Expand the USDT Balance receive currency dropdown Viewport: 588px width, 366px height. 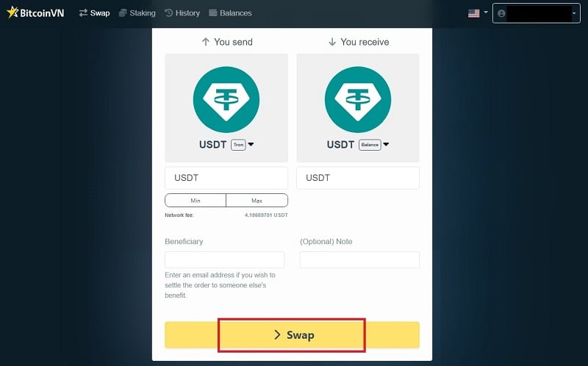[386, 144]
